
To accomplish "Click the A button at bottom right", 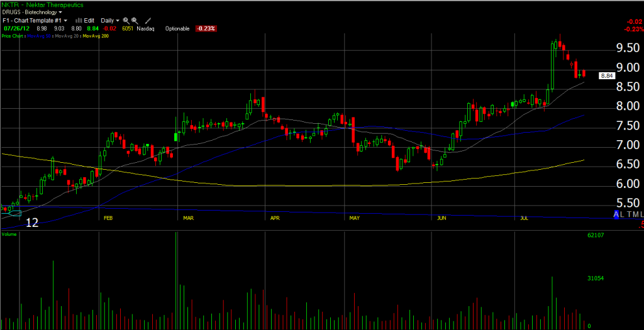I will pos(616,215).
